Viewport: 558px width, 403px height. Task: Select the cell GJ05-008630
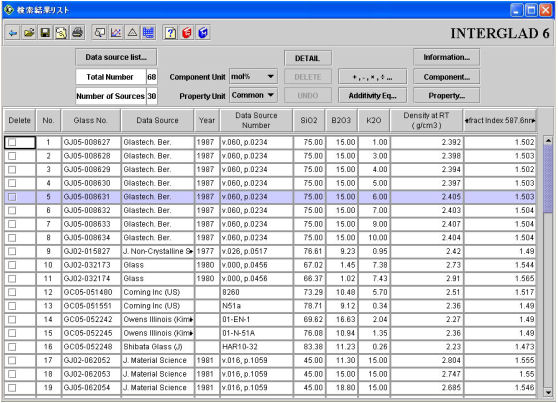[x=91, y=183]
